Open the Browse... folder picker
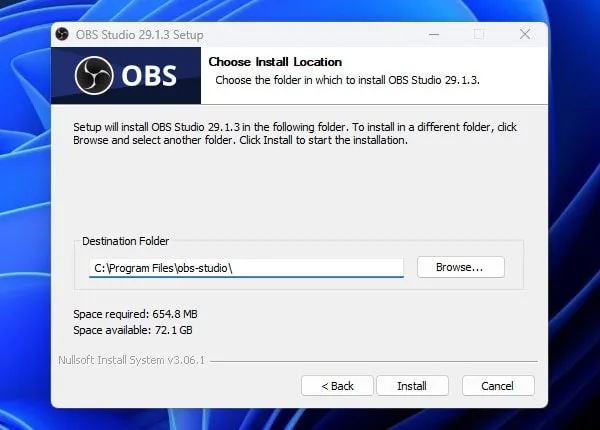This screenshot has height=430, width=600. point(461,267)
